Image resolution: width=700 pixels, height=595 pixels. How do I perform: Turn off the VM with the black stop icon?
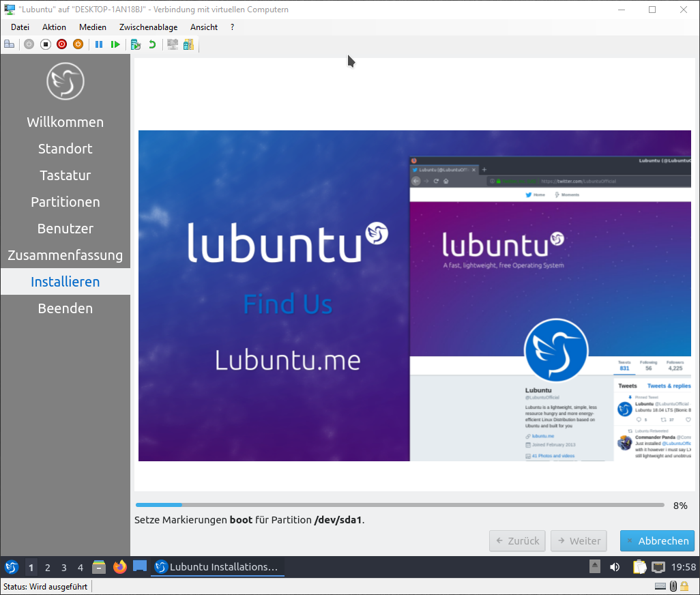(x=45, y=44)
